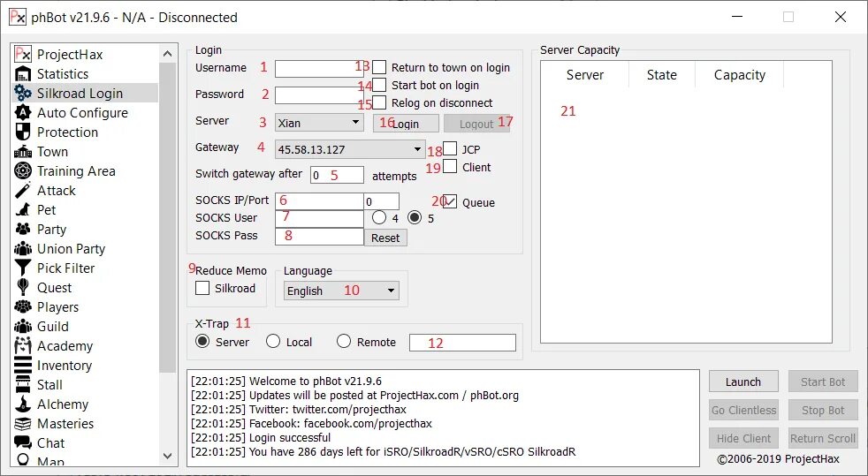Screen dimensions: 868x476
Task: Enable Reduce Memory Silkroad checkbox
Action: click(202, 288)
